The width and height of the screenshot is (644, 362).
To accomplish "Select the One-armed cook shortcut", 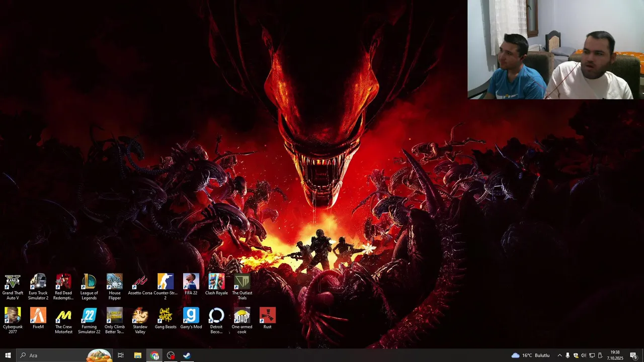I will [x=242, y=321].
